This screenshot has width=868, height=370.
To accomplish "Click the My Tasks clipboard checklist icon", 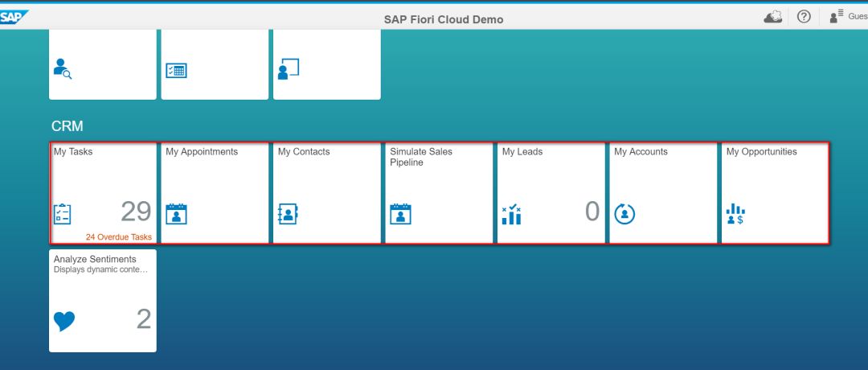I will pyautogui.click(x=62, y=214).
